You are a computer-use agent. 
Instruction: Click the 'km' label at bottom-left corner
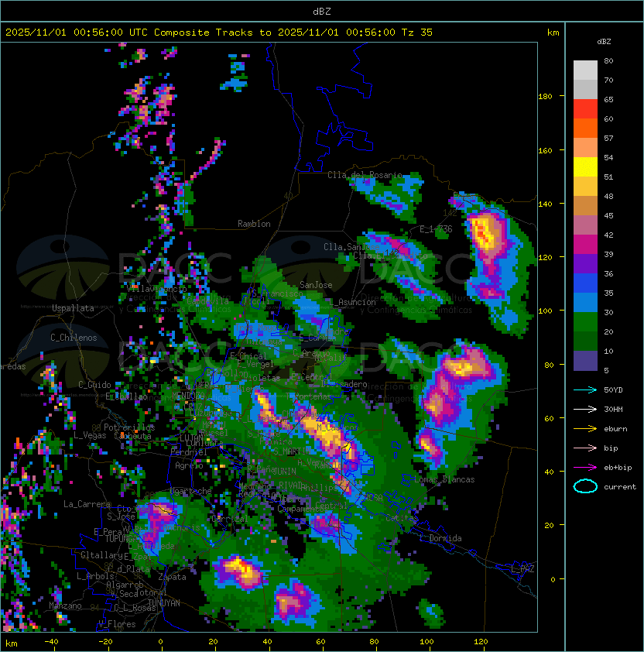(12, 643)
